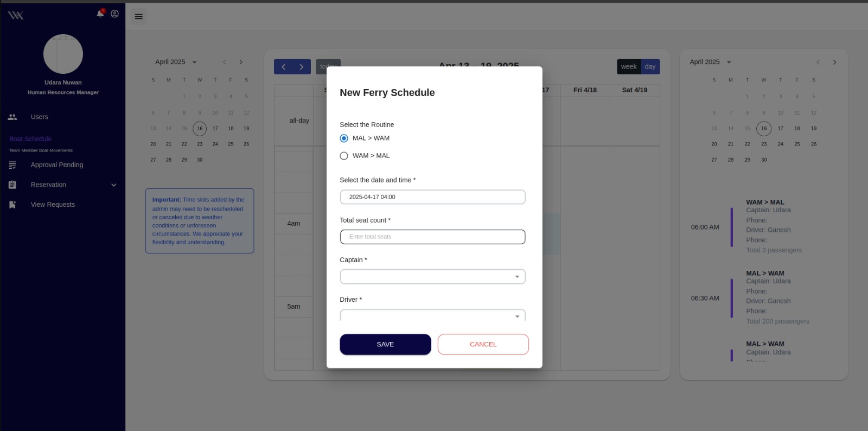Open the user account profile icon
Viewport: 868px width, 431px height.
(114, 14)
